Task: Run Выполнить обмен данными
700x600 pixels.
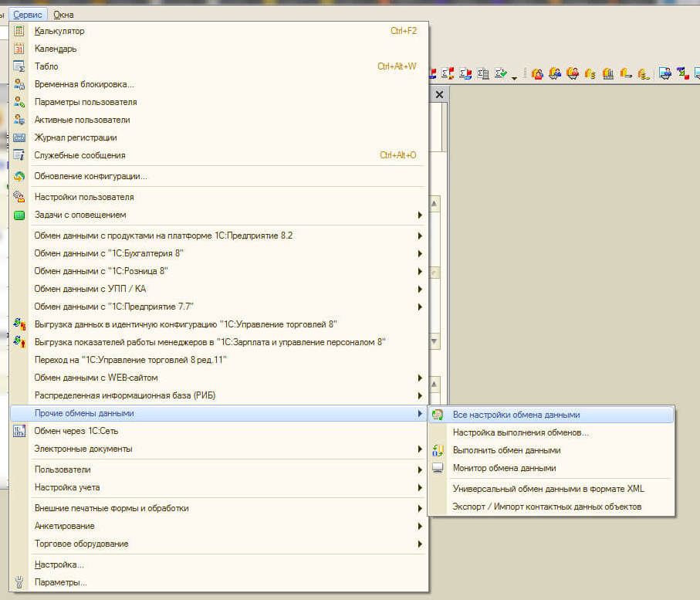Action: tap(506, 450)
